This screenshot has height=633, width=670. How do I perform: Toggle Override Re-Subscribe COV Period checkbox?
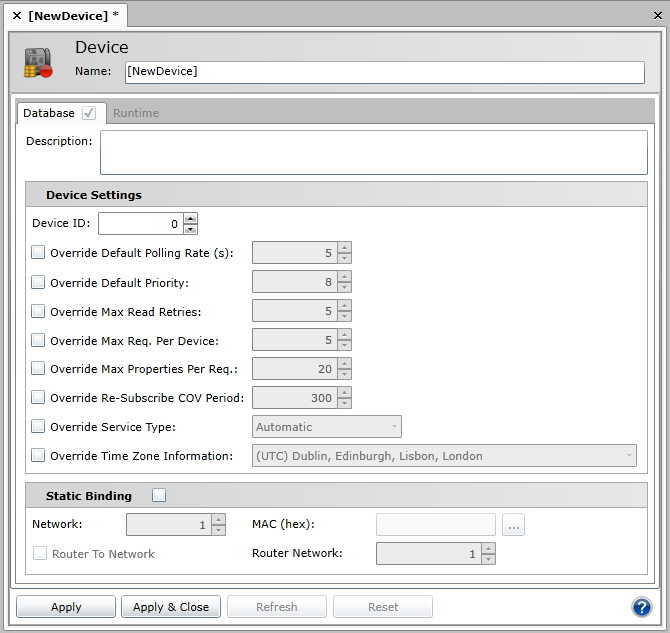tap(39, 397)
